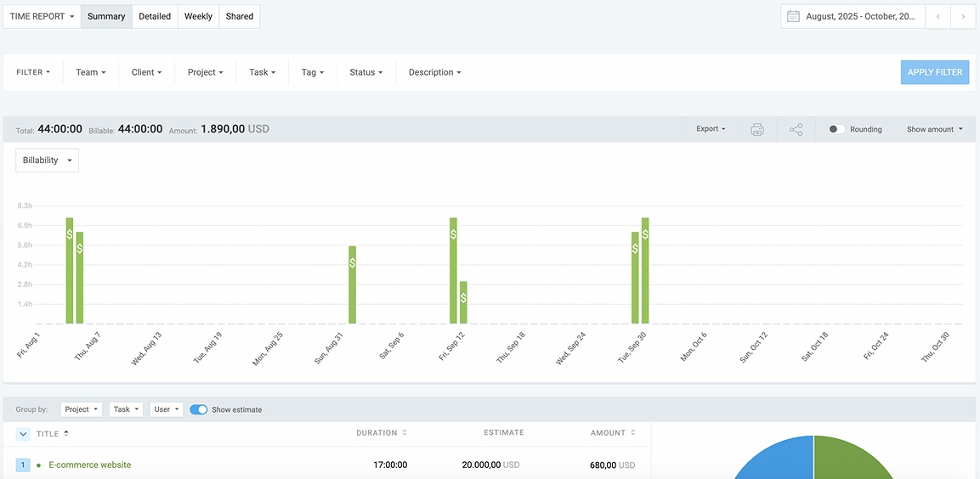980x479 pixels.
Task: Toggle the Rounding switch
Action: click(836, 129)
